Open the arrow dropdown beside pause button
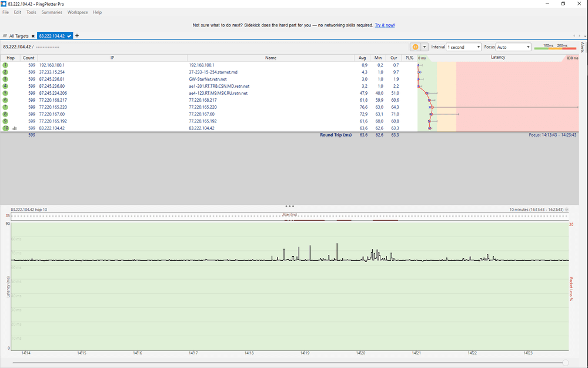588x368 pixels. click(x=425, y=47)
